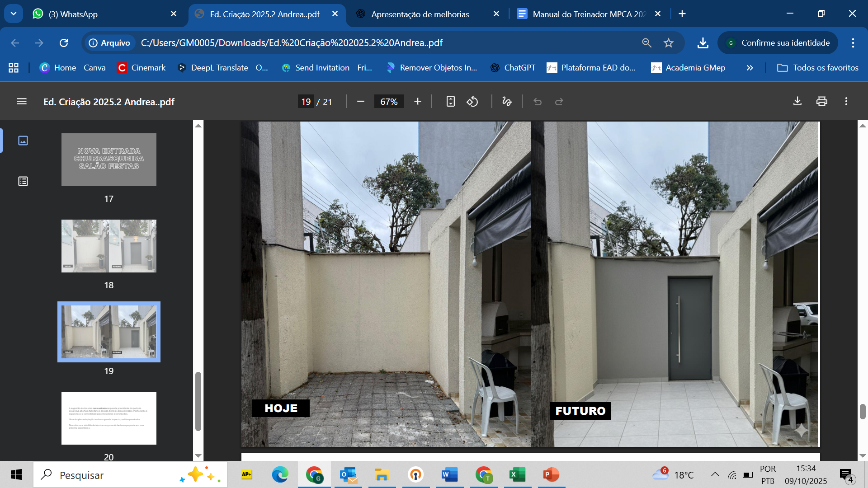
Task: Click the page number input field
Action: click(x=306, y=102)
